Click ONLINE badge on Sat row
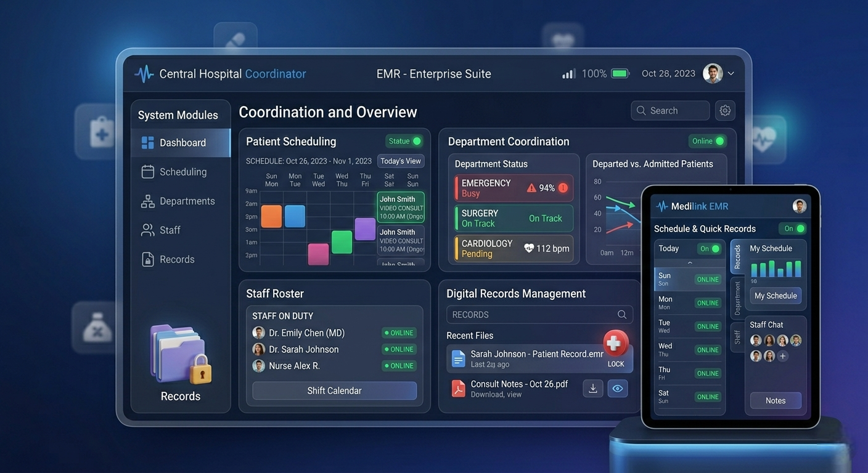Image resolution: width=868 pixels, height=473 pixels. pos(708,397)
